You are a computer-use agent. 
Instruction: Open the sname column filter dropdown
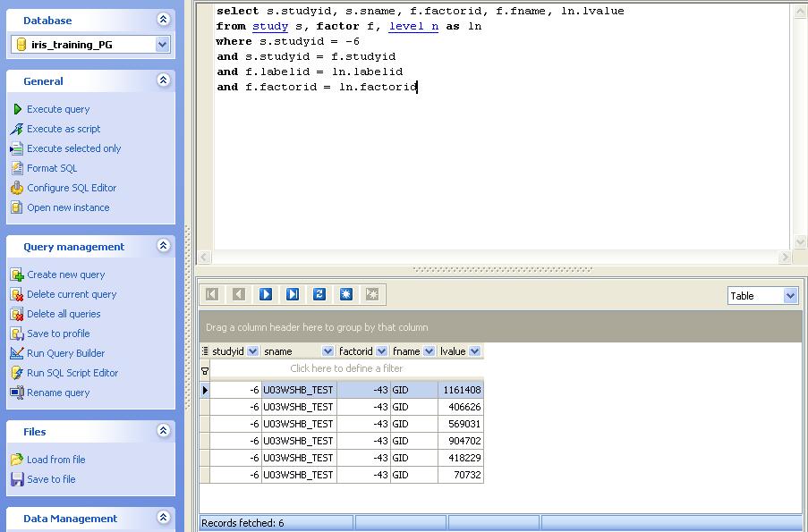point(327,351)
